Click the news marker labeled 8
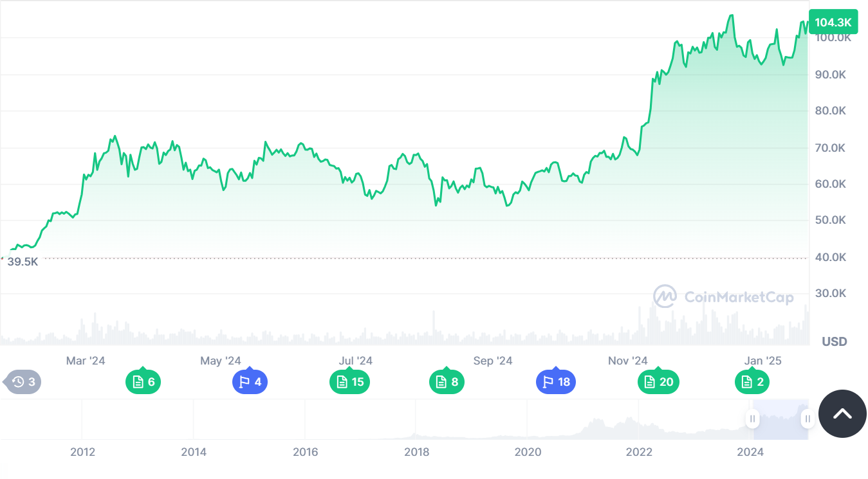 447,382
